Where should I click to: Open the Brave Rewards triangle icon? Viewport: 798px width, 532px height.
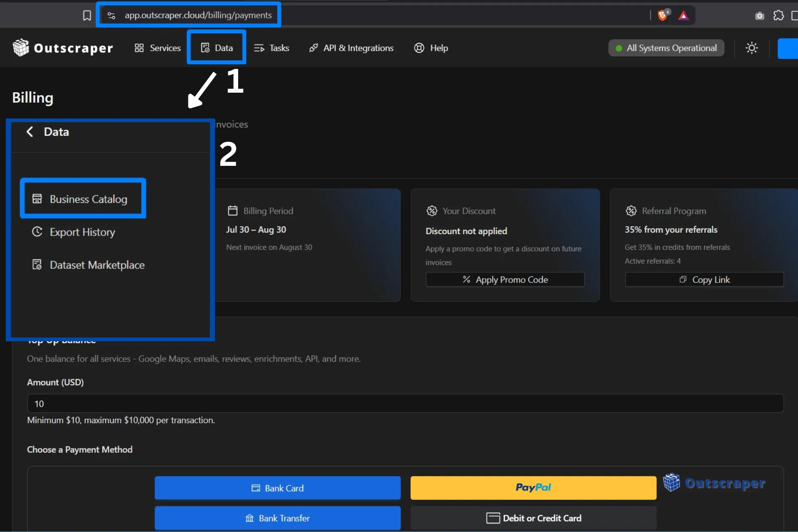point(683,16)
